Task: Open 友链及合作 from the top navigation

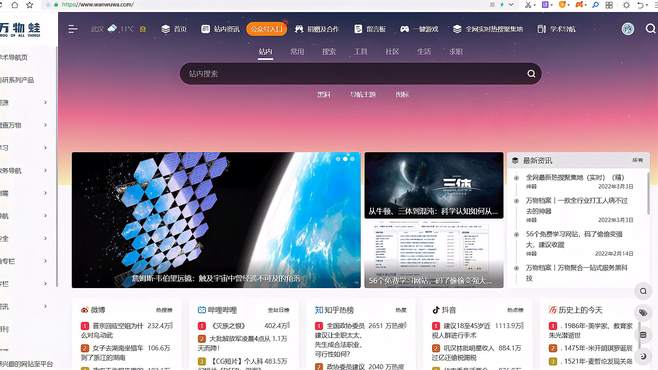Action: (316, 29)
